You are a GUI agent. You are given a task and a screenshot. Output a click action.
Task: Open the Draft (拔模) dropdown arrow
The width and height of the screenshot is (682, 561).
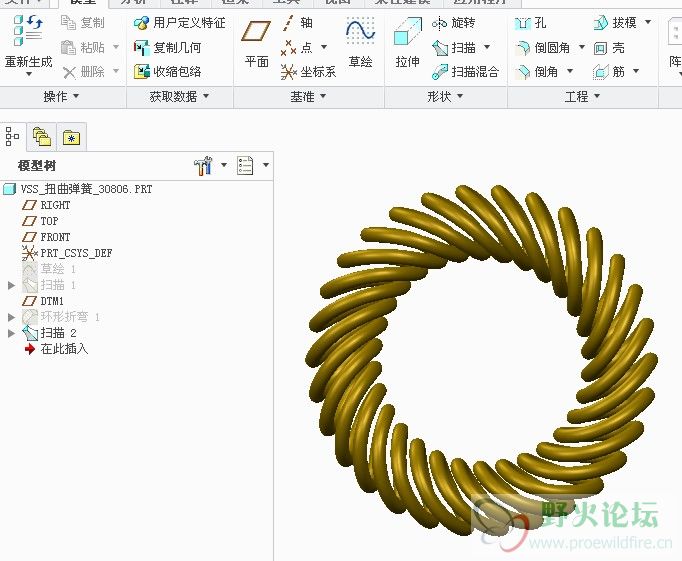coord(648,22)
